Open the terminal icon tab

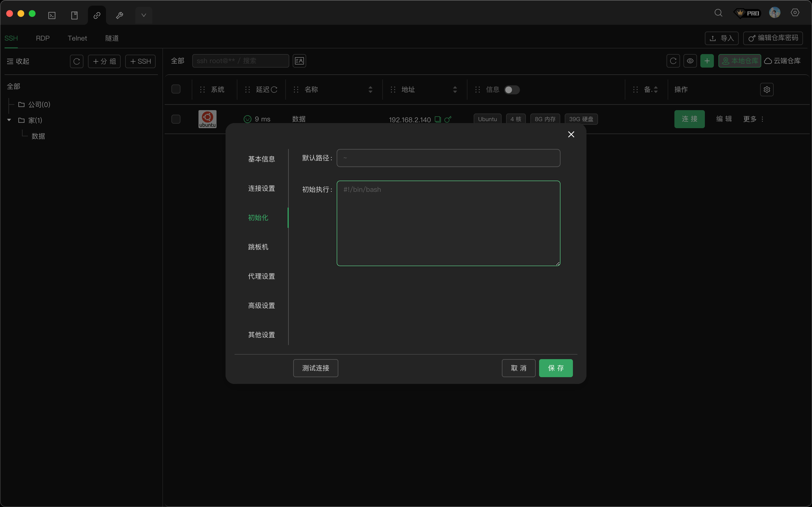52,15
